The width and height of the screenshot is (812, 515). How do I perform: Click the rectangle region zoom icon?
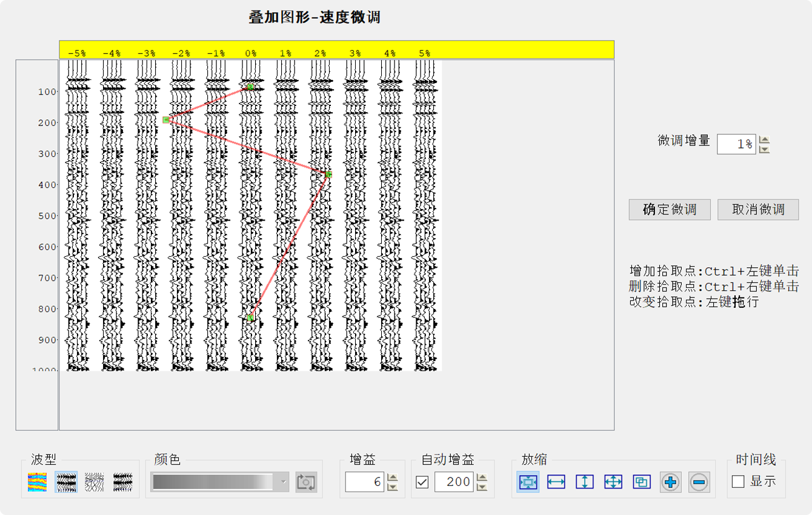coord(642,482)
